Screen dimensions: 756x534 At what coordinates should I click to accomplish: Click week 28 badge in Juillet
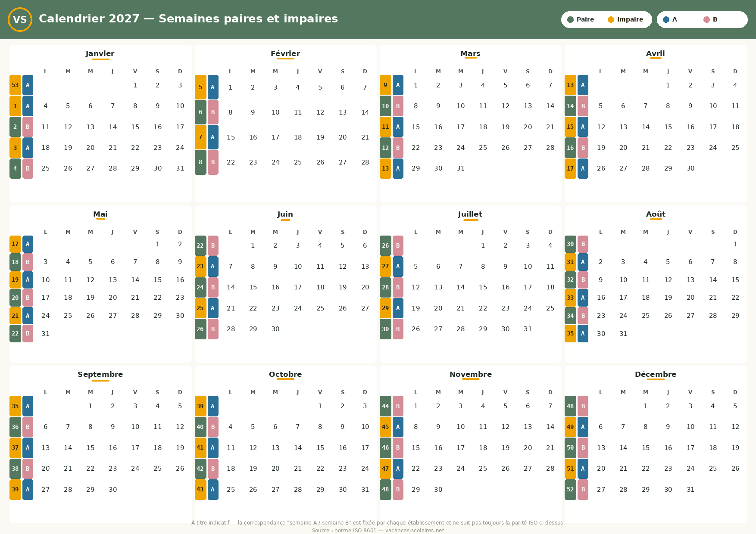coord(385,287)
